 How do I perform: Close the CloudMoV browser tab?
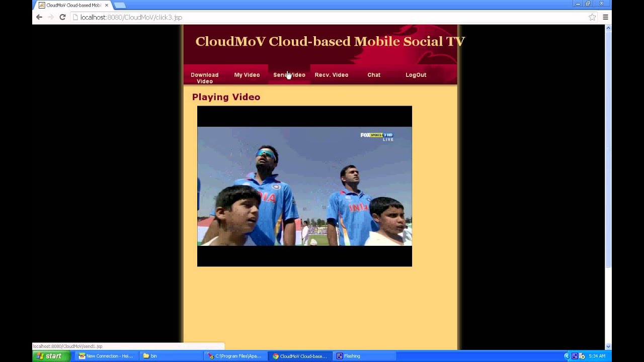(x=106, y=5)
